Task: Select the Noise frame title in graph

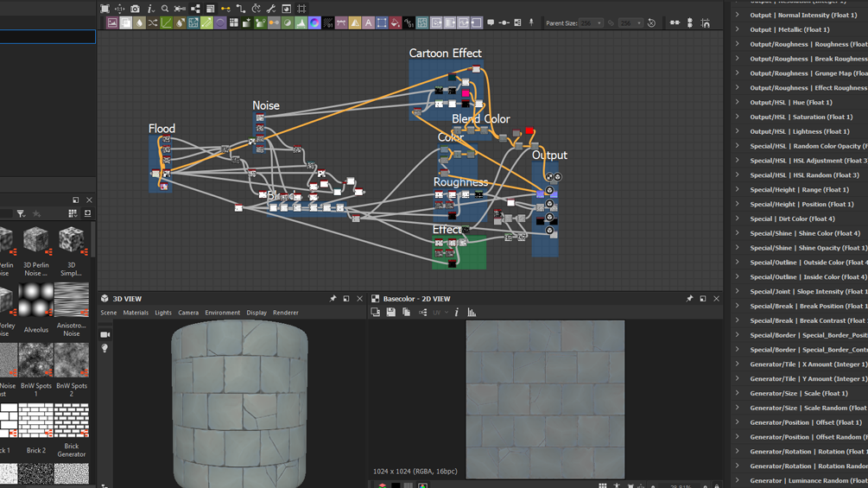Action: click(x=266, y=105)
